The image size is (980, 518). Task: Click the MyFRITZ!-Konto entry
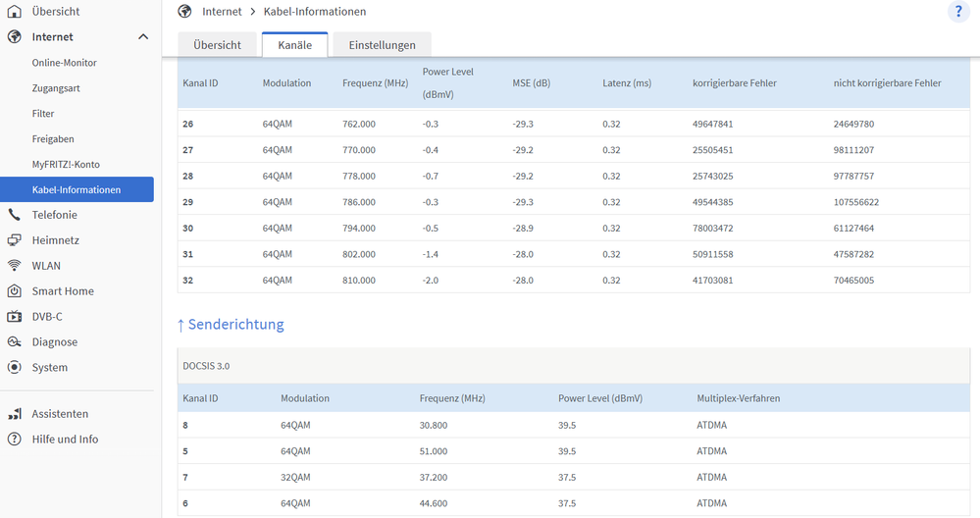coord(66,165)
